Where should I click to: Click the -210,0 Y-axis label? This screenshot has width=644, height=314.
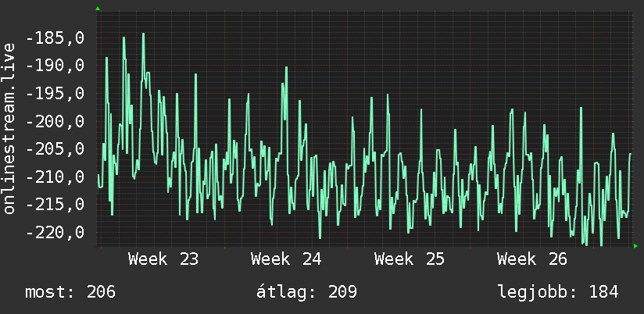(55, 177)
